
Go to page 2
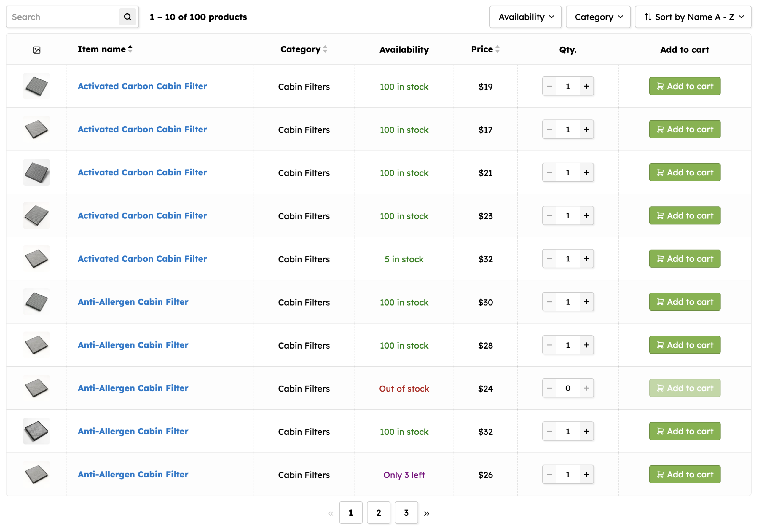(x=379, y=512)
